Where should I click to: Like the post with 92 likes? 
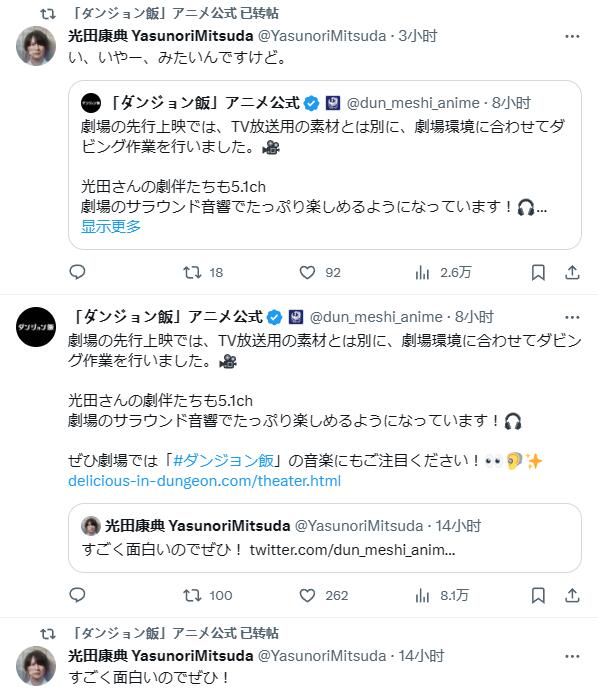click(x=320, y=272)
